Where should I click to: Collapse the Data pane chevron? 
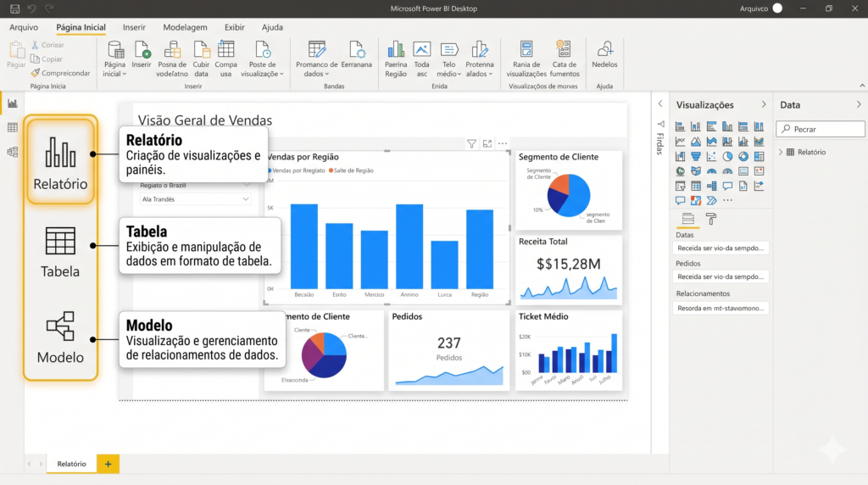(859, 104)
